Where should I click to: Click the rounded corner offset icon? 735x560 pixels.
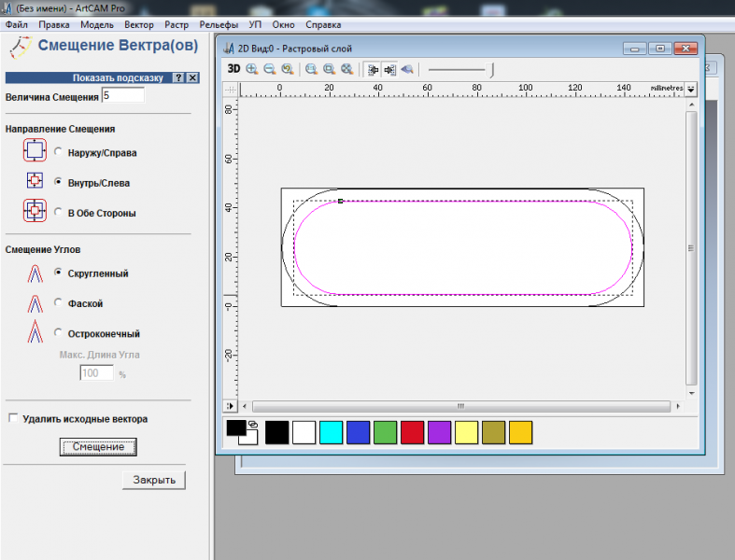35,273
